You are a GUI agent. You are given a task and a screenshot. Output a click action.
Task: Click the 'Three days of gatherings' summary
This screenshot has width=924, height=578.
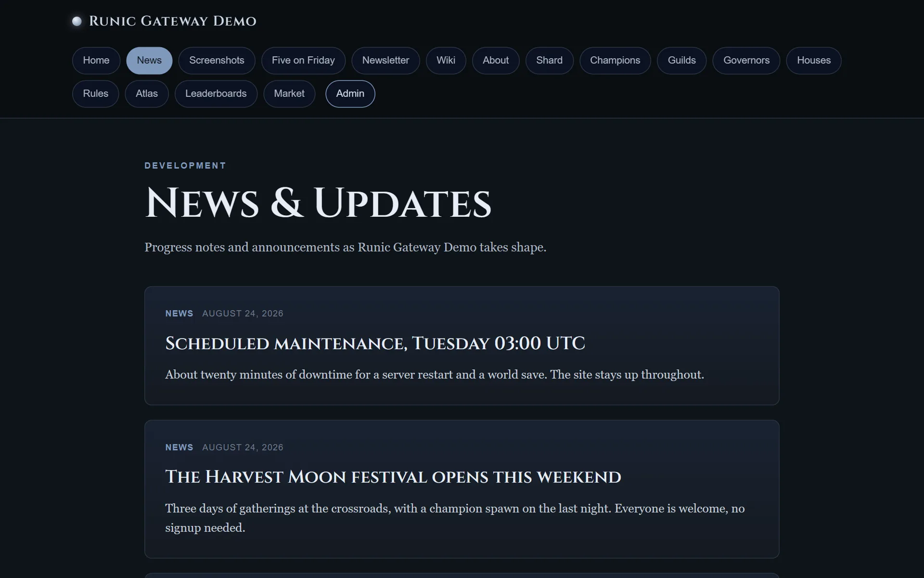(x=455, y=518)
